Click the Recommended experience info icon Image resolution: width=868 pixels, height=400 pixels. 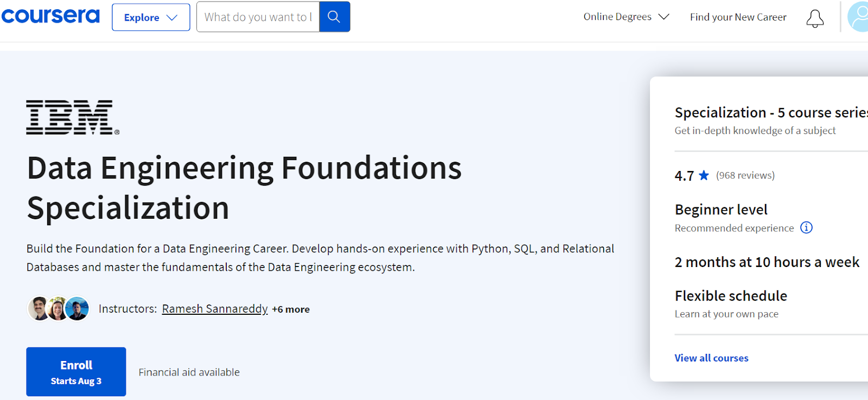(x=807, y=227)
